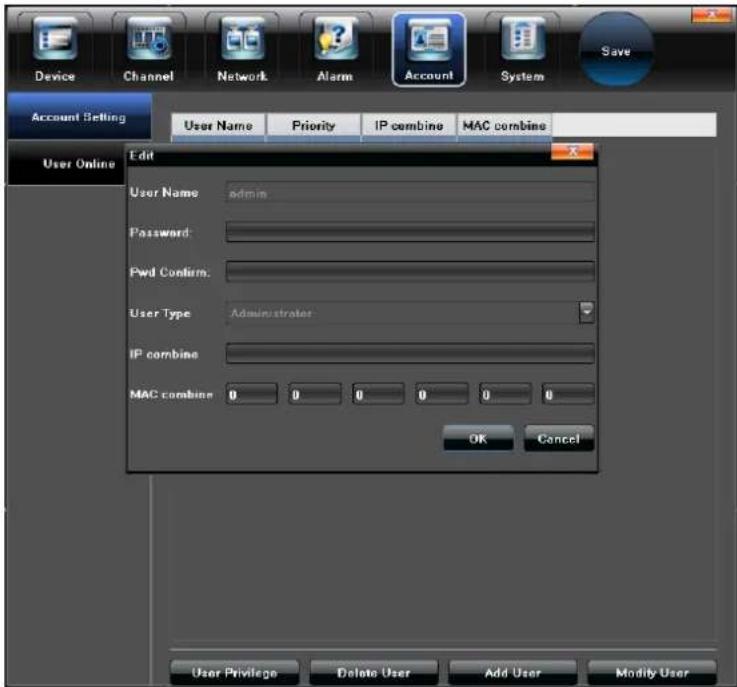
Task: Click the IP combine column header
Action: (x=409, y=126)
